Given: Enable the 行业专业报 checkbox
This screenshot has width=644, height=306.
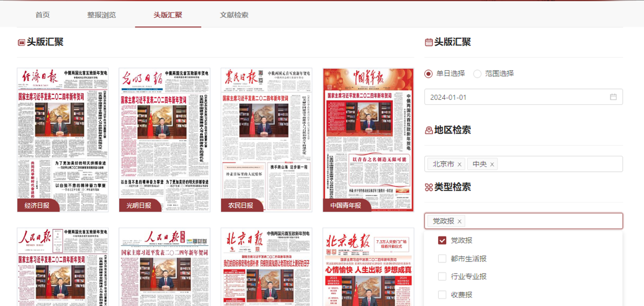Looking at the screenshot, I should (442, 276).
